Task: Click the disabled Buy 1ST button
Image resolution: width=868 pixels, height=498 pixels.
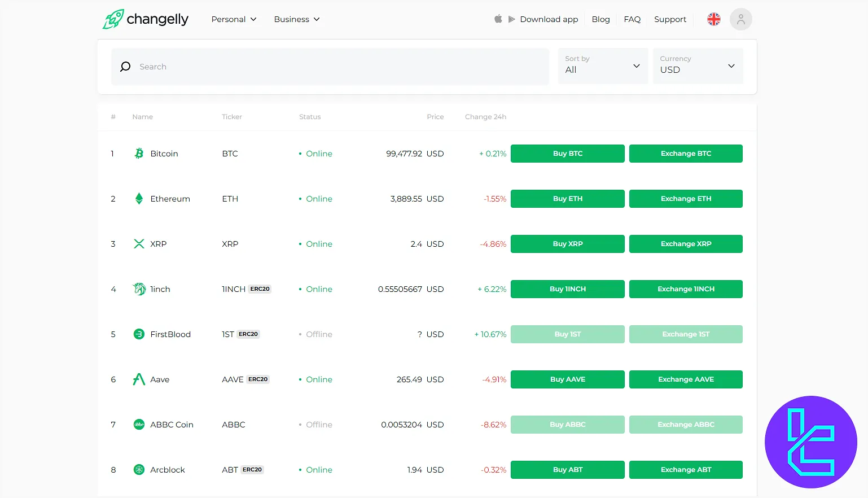Action: click(x=568, y=334)
